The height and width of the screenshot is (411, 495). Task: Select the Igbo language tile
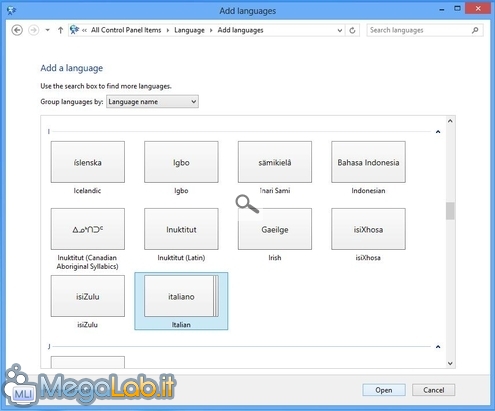[x=181, y=162]
